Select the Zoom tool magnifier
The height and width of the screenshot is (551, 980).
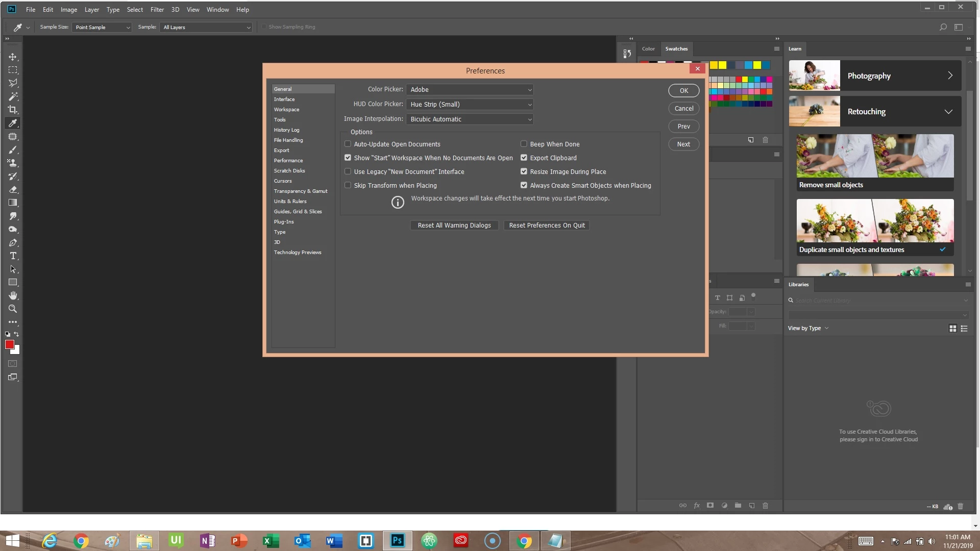(x=13, y=309)
